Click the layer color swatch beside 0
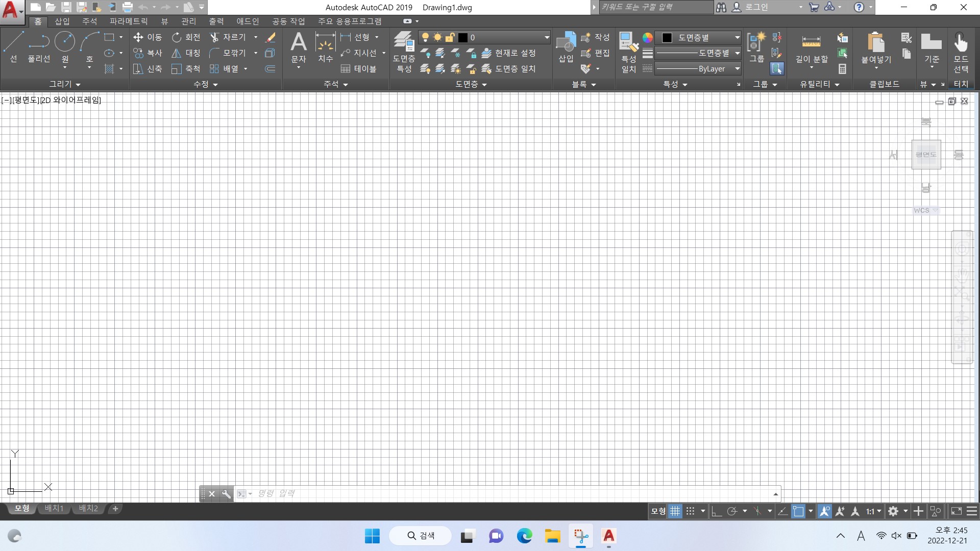The image size is (980, 551). (x=463, y=37)
